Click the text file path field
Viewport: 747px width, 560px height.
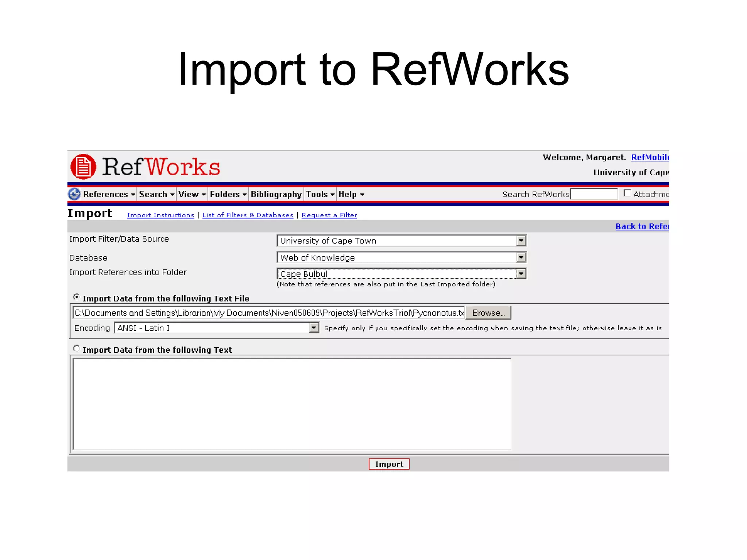[269, 313]
